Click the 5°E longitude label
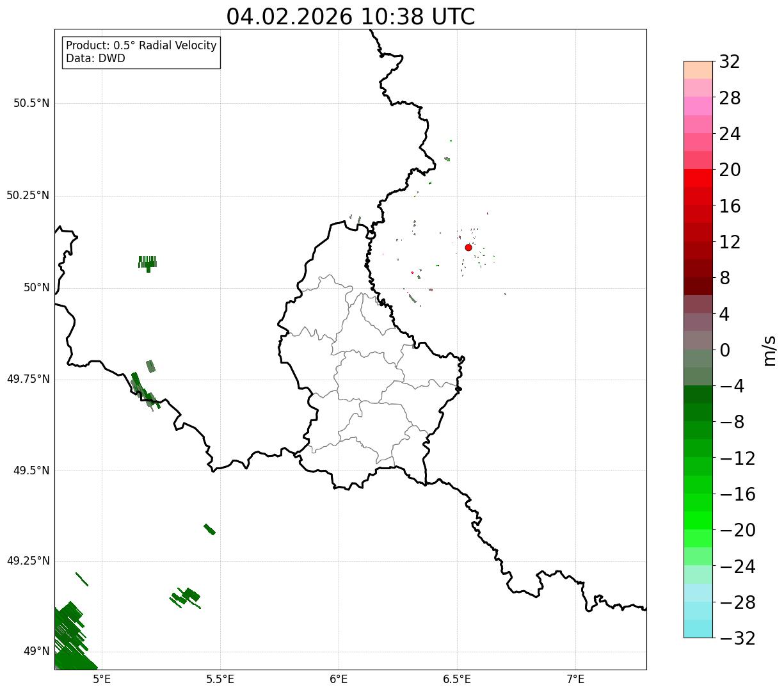 tap(102, 679)
